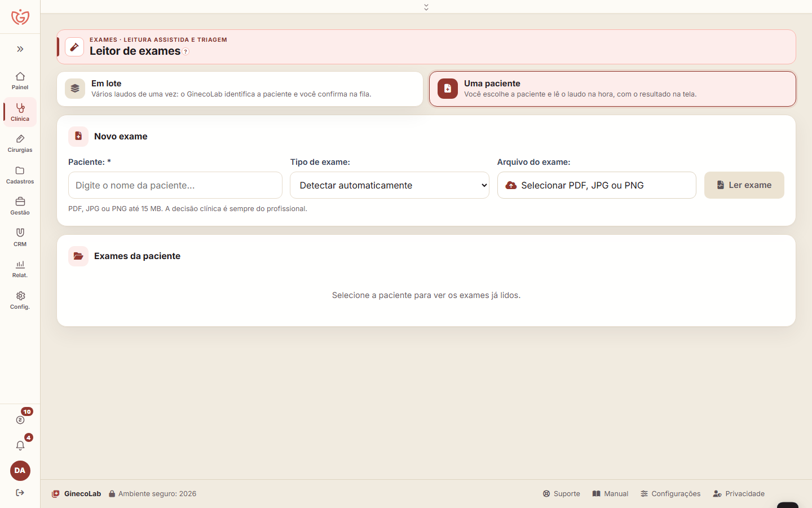This screenshot has height=508, width=812.
Task: Click the Novo exame section icon
Action: point(78,137)
